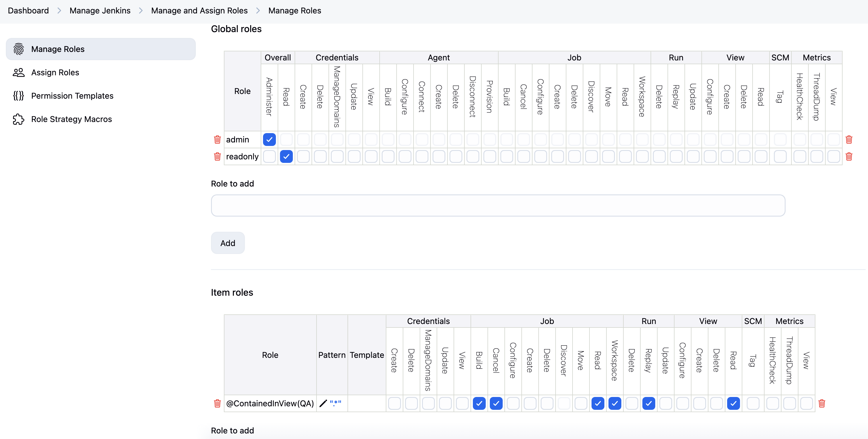Open Assign Roles sidebar item
The image size is (868, 439).
click(x=55, y=72)
